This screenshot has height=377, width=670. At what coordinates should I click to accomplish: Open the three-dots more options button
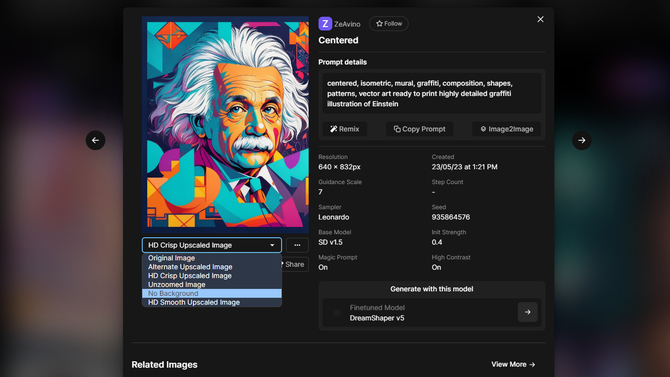(297, 245)
